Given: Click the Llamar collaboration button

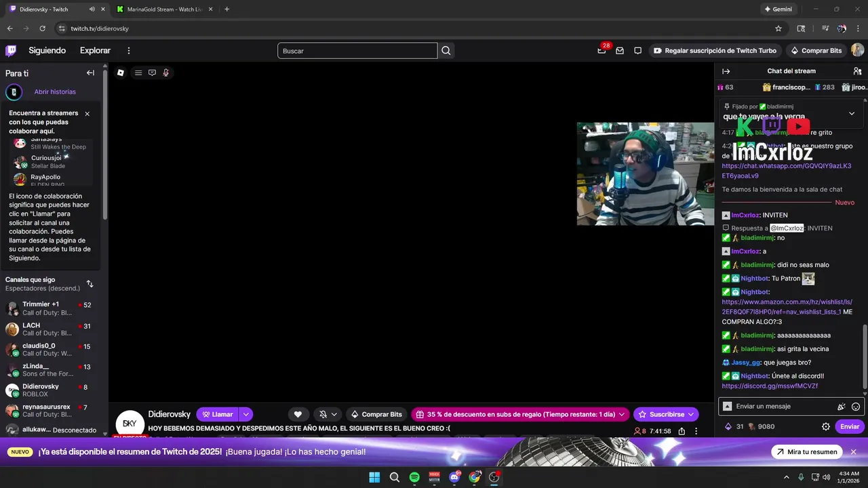Looking at the screenshot, I should (217, 414).
